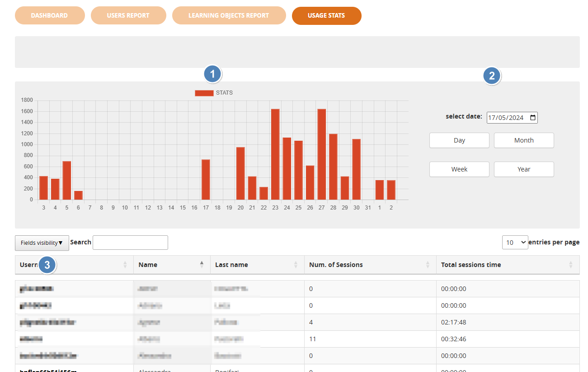This screenshot has width=588, height=372.
Task: Focus the Search input field
Action: point(130,243)
